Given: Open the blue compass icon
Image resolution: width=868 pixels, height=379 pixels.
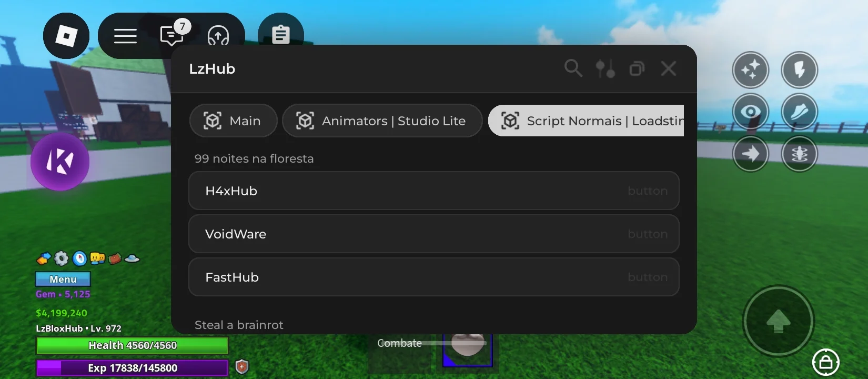Looking at the screenshot, I should tap(79, 258).
